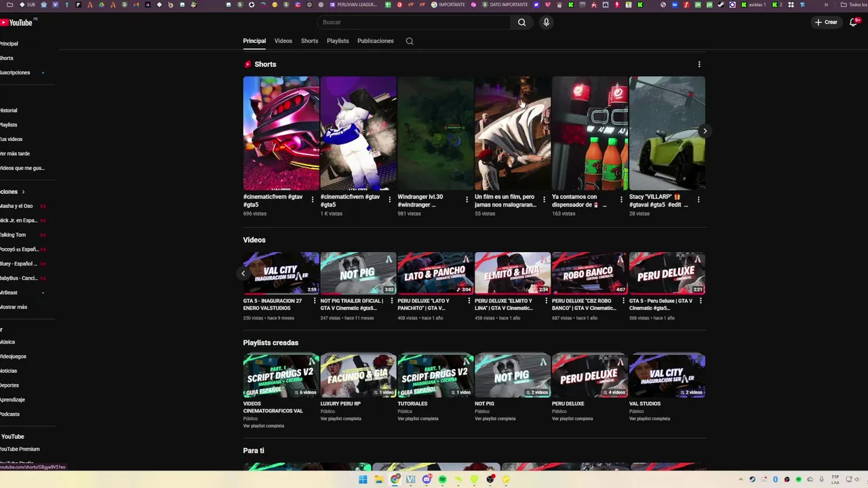
Task: Open File Explorer from the taskbar
Action: 379,479
